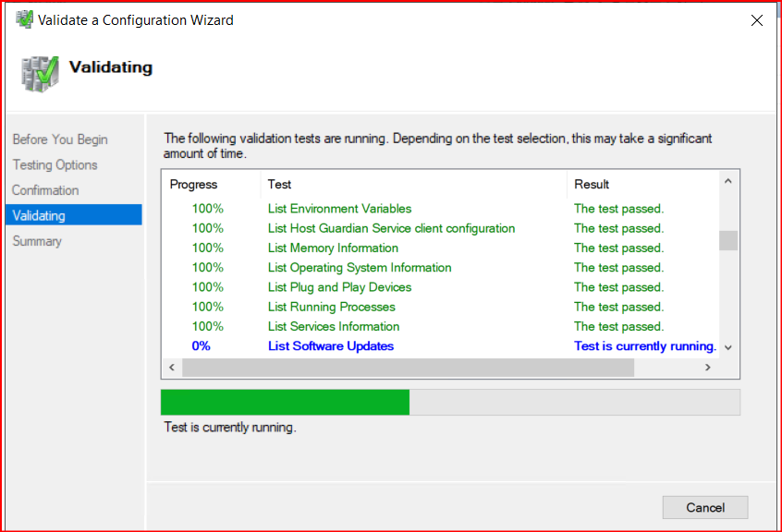Screen dimensions: 782x532
Task: Click the Cancel button
Action: coord(704,507)
